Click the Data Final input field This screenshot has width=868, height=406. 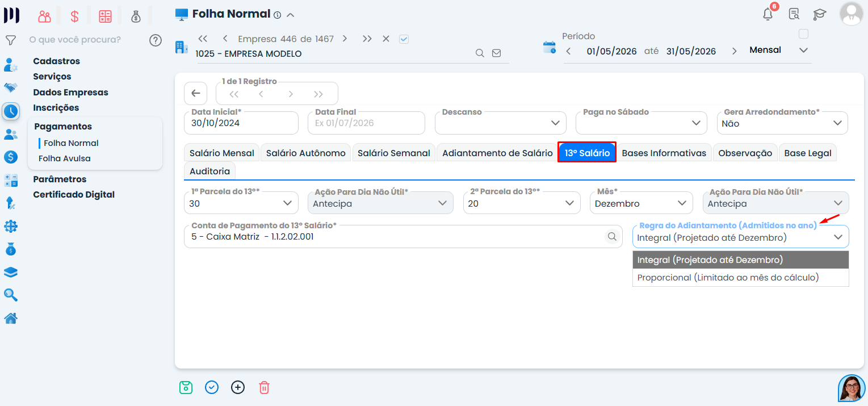pyautogui.click(x=366, y=123)
